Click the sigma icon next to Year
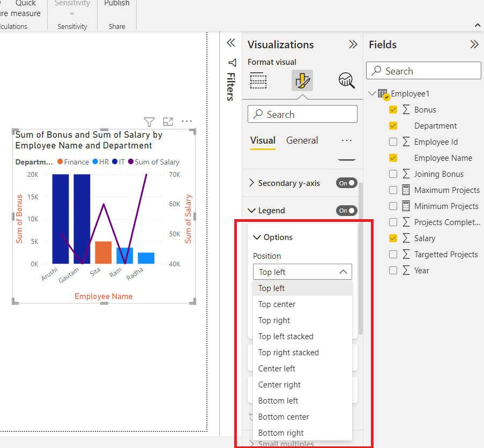 tap(406, 270)
